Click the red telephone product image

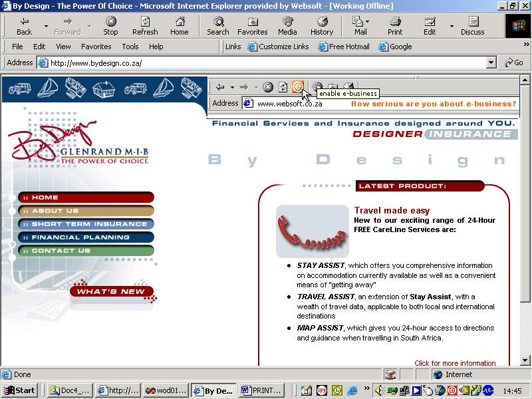click(313, 231)
